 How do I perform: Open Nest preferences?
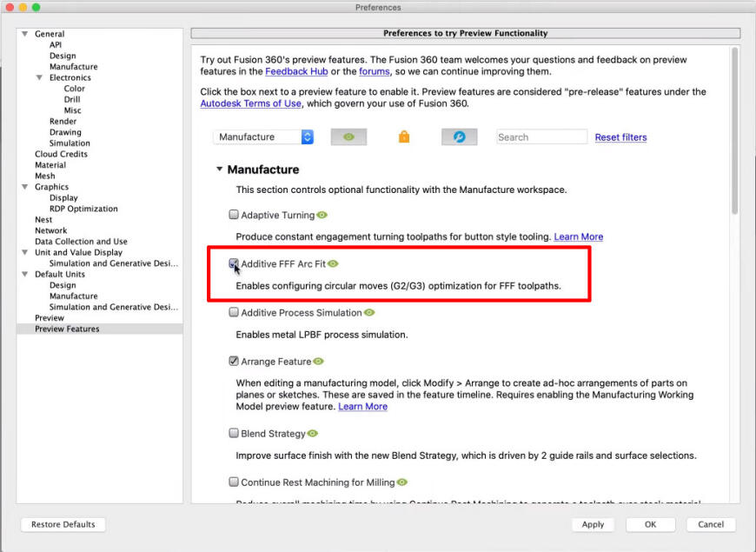click(43, 220)
